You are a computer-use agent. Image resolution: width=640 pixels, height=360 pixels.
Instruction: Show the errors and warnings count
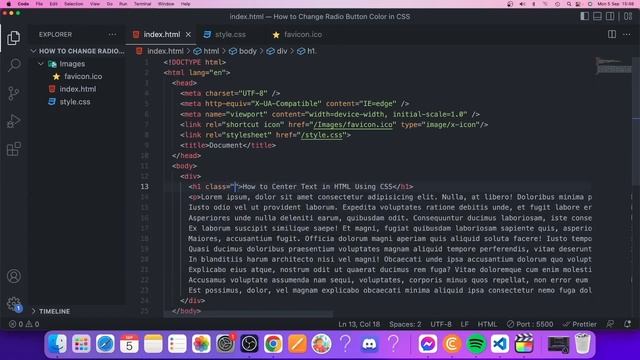(24, 324)
